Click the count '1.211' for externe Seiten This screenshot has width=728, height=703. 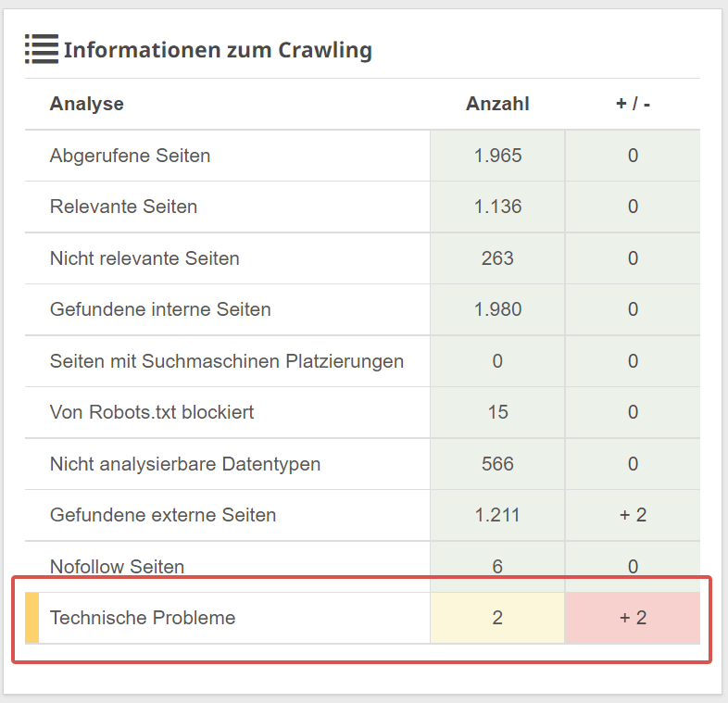point(497,515)
